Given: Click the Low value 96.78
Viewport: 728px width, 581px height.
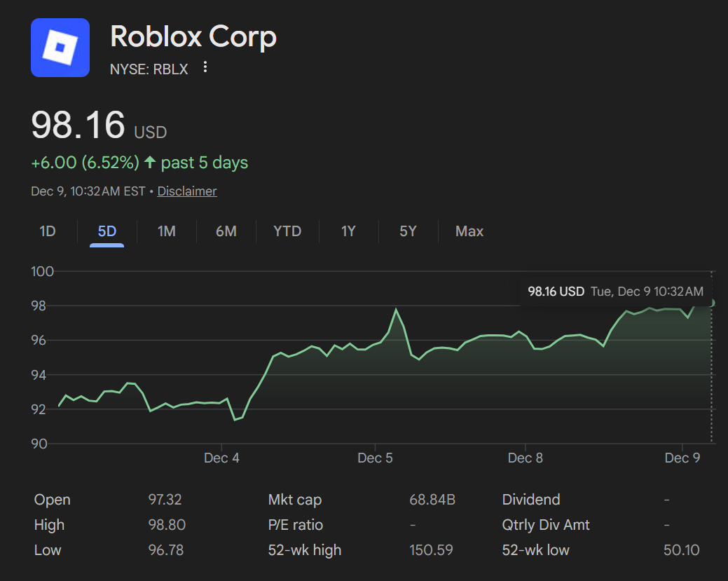Looking at the screenshot, I should click(x=166, y=550).
